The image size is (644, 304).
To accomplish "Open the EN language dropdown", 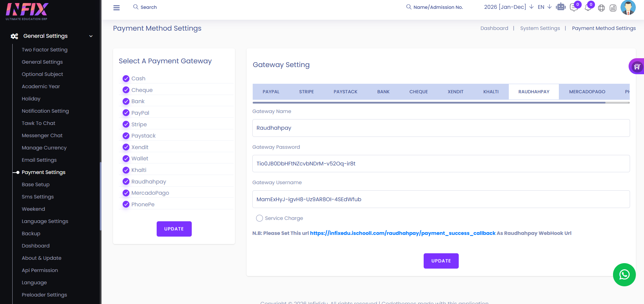I will click(x=545, y=7).
